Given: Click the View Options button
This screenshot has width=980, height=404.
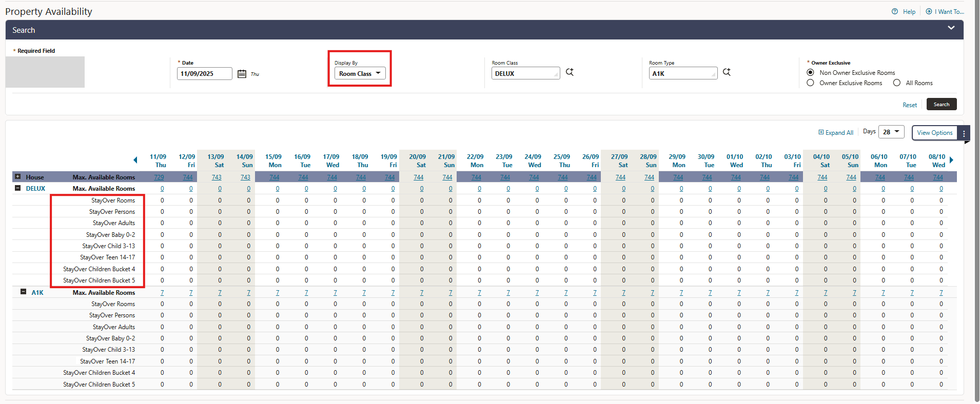Looking at the screenshot, I should (934, 133).
